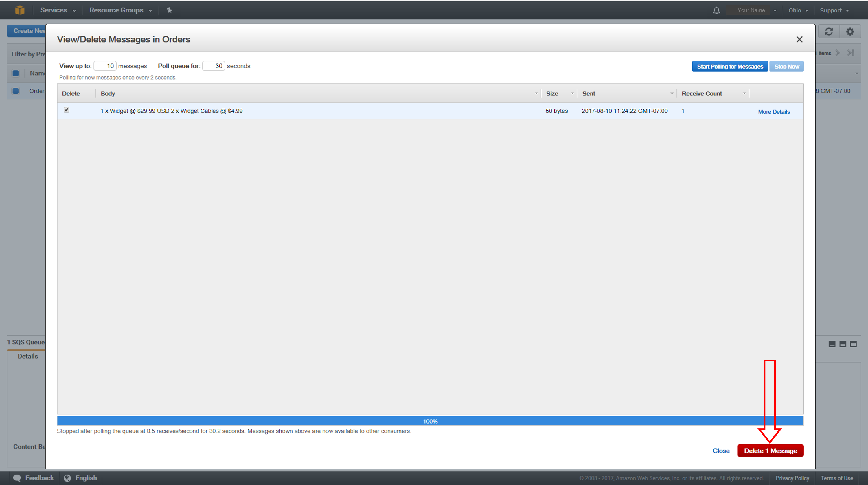Click the Ohio region icon
868x485 pixels.
coord(798,10)
